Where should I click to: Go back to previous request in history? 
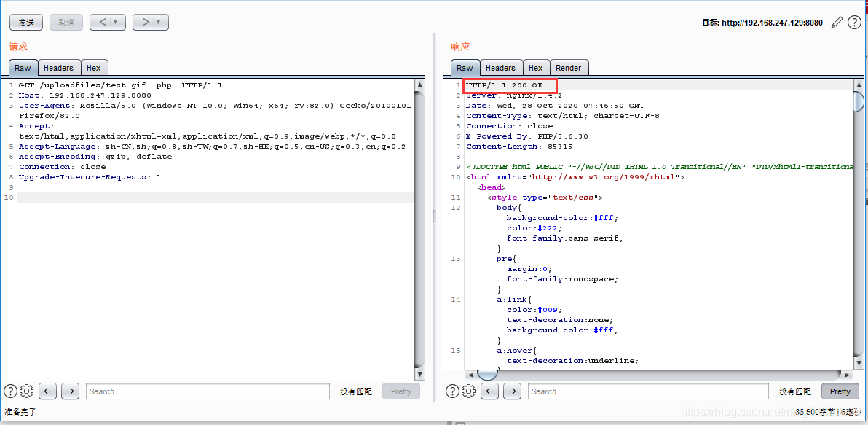tap(103, 23)
